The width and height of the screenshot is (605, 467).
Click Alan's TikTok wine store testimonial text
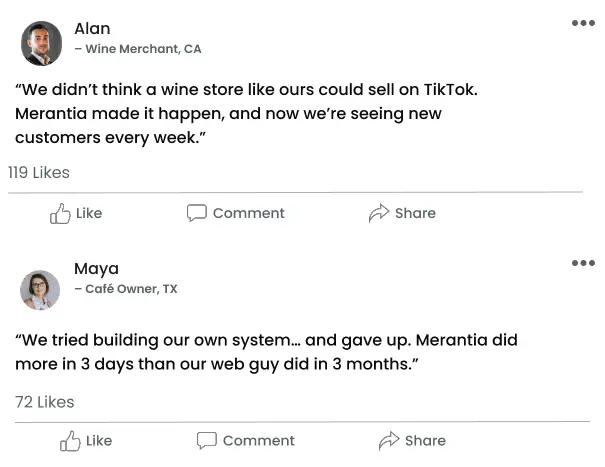point(246,113)
